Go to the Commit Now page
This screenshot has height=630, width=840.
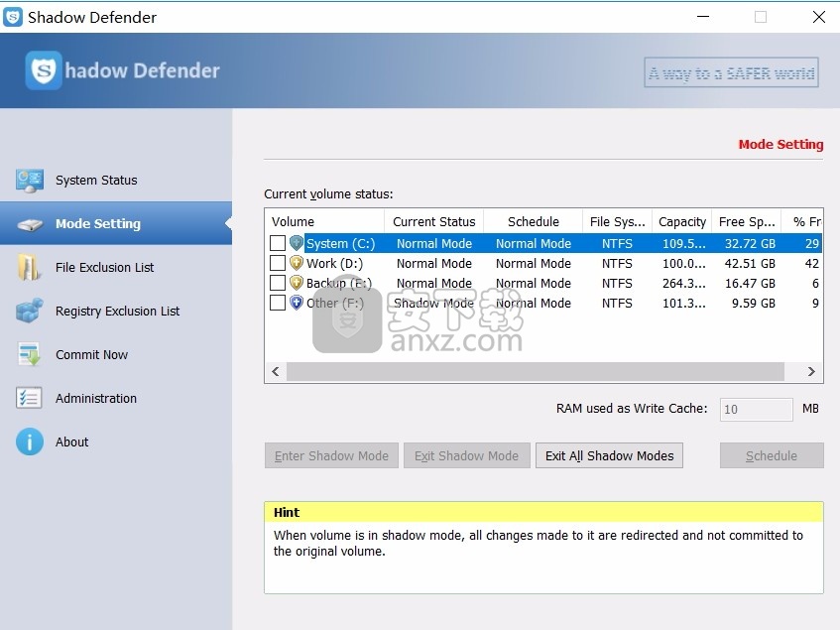coord(116,354)
